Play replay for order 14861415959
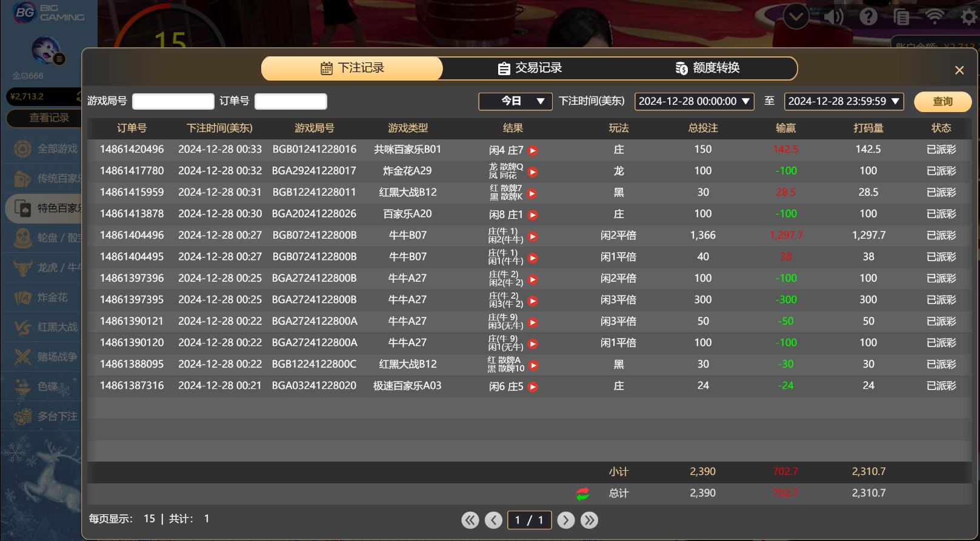Image resolution: width=980 pixels, height=541 pixels. (x=532, y=193)
